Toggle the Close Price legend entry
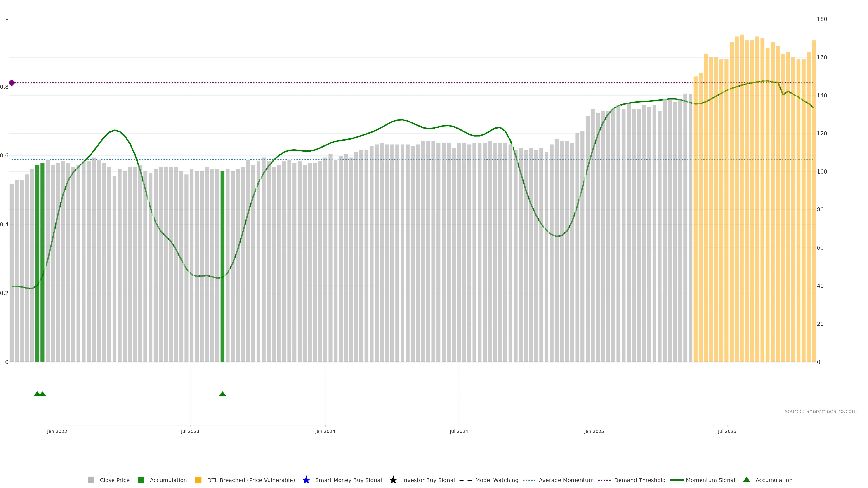The height and width of the screenshot is (488, 868). [x=115, y=480]
